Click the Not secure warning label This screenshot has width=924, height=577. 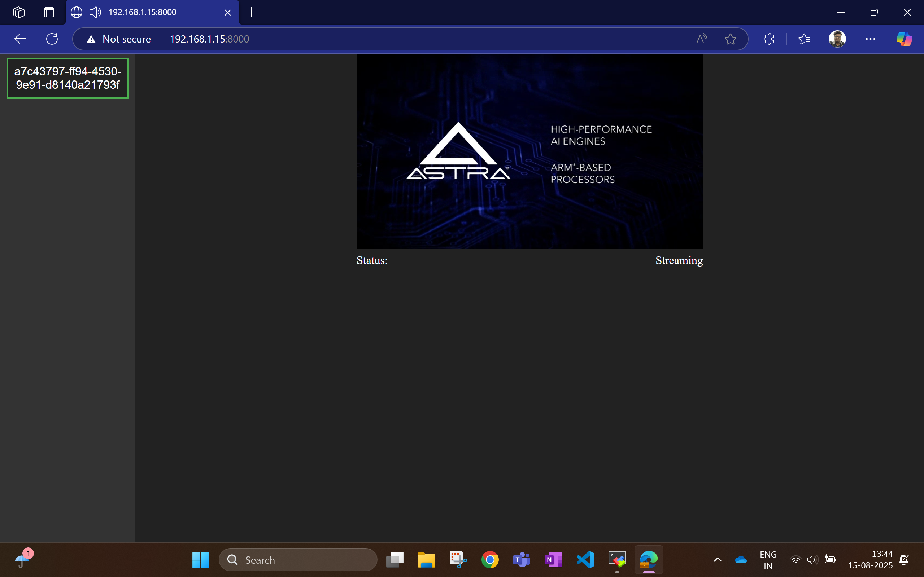point(118,39)
